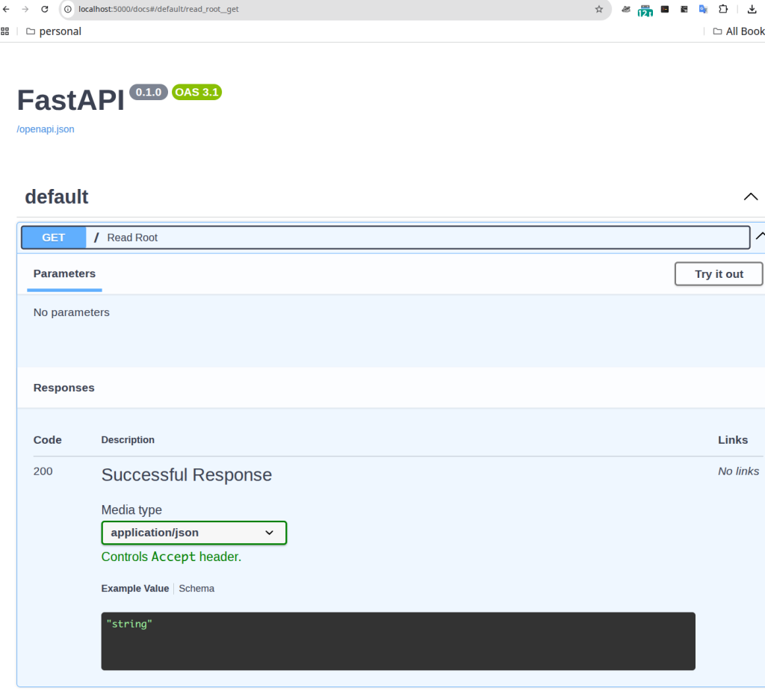Open the Google Translate extension icon

[703, 9]
